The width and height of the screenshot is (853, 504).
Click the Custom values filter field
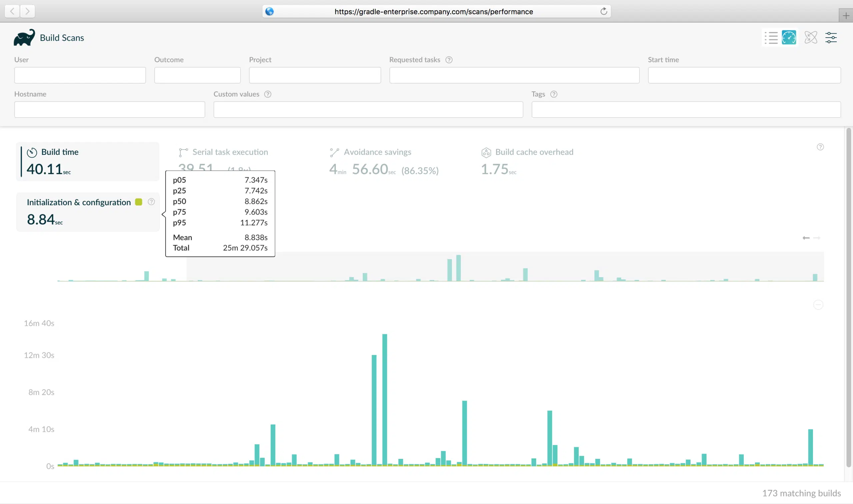[x=368, y=109]
